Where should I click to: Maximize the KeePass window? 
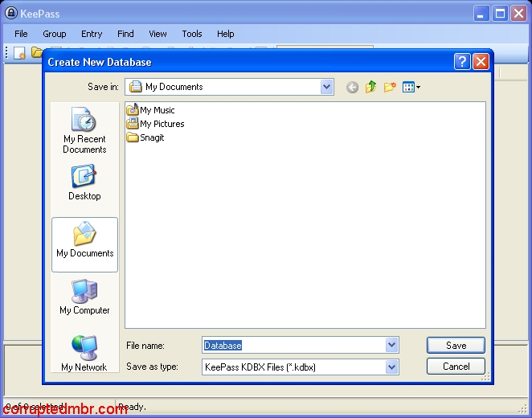coord(500,14)
